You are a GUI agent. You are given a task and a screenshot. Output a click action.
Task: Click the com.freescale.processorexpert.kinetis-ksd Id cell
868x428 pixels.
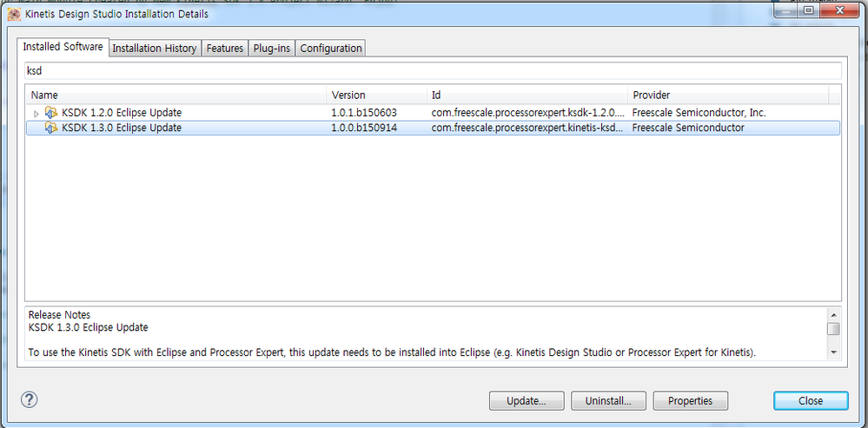point(527,128)
